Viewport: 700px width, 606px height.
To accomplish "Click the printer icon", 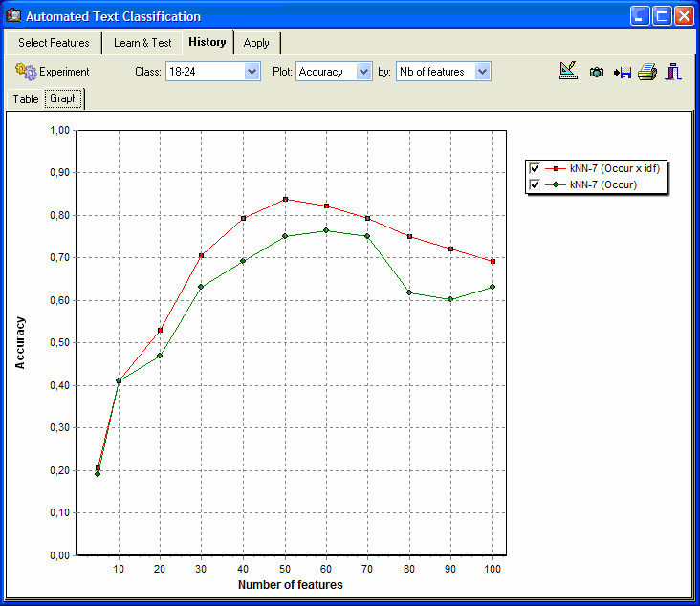I will pyautogui.click(x=647, y=72).
